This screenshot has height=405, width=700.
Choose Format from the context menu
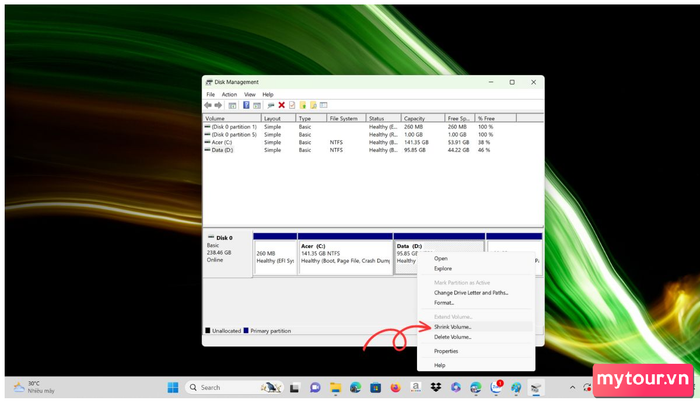(444, 302)
